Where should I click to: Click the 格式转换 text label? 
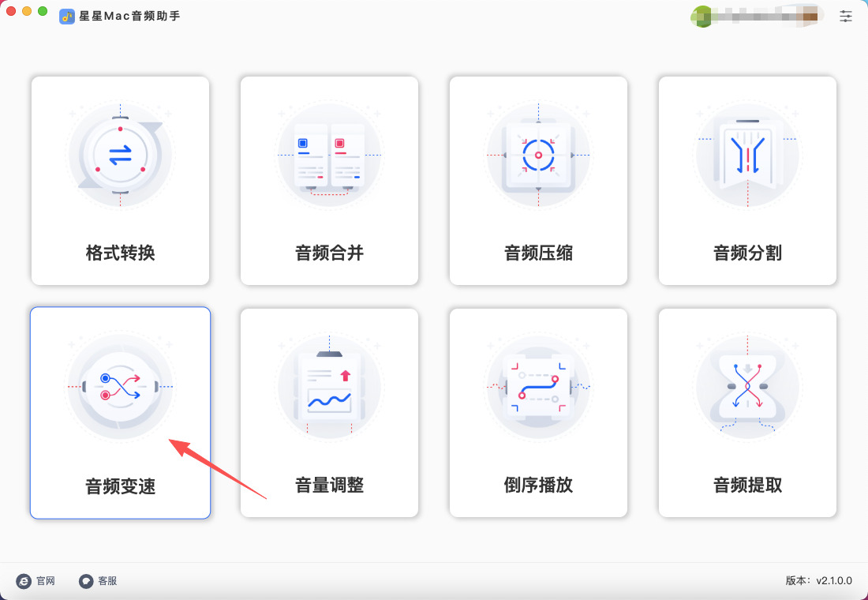(120, 253)
